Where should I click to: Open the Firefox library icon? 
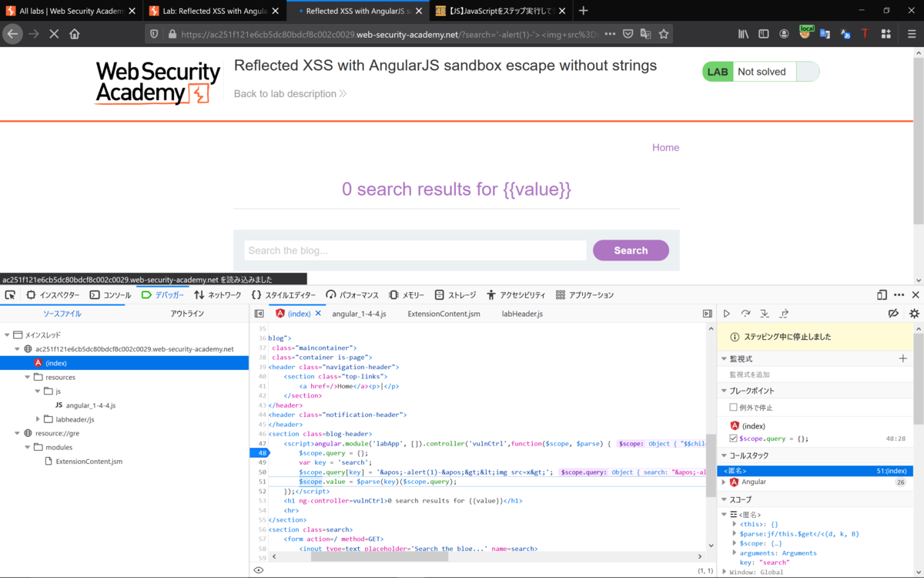click(744, 34)
